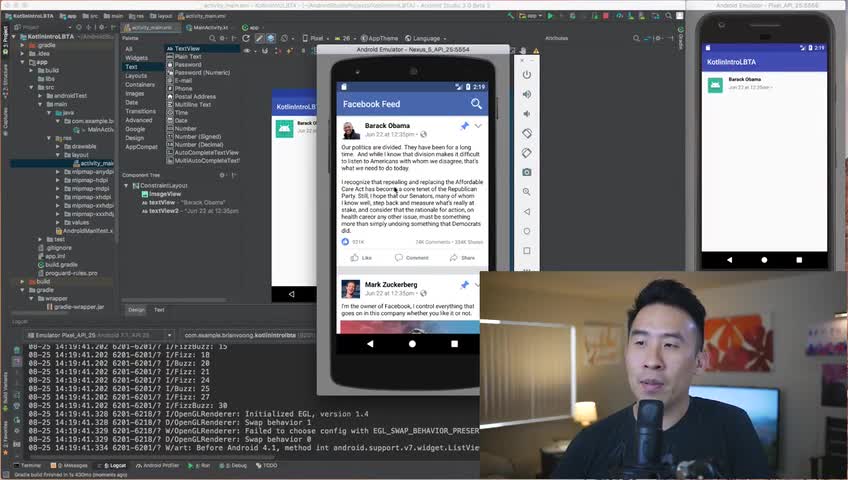Open the Emulator Pixel_API_25 device dropdown in Logcat
Image resolution: width=848 pixels, height=480 pixels.
tap(100, 335)
